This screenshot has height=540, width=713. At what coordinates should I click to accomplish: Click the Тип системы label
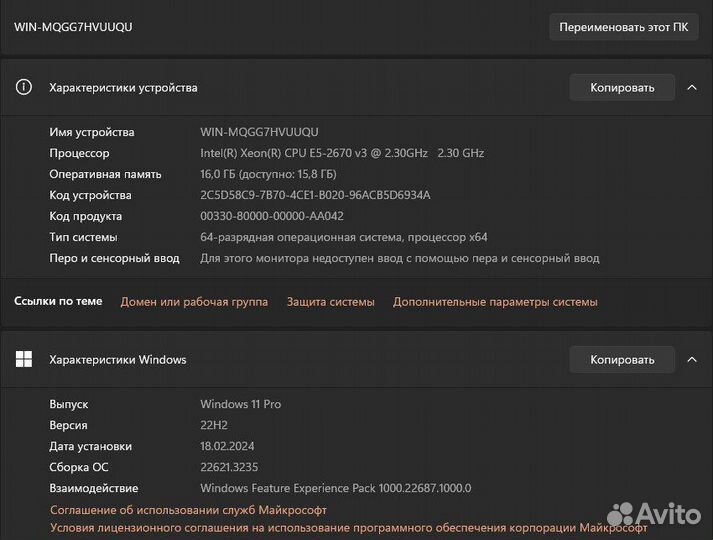[x=83, y=237]
